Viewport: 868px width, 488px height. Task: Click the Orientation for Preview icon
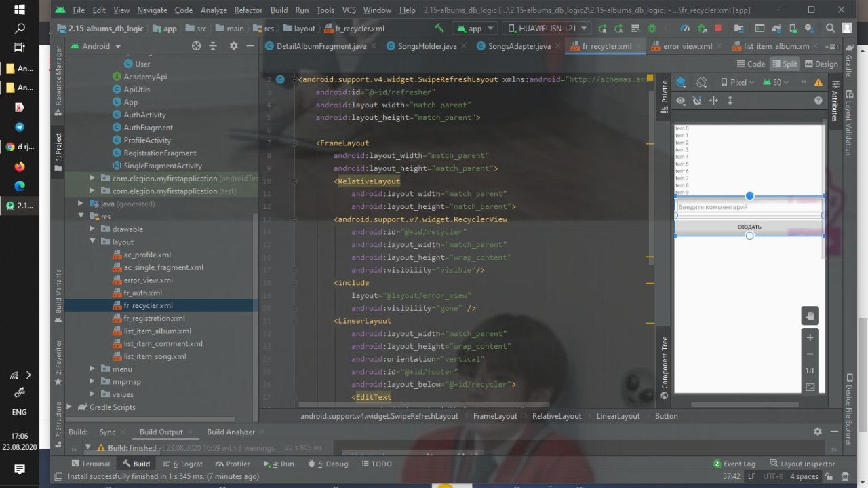[702, 81]
